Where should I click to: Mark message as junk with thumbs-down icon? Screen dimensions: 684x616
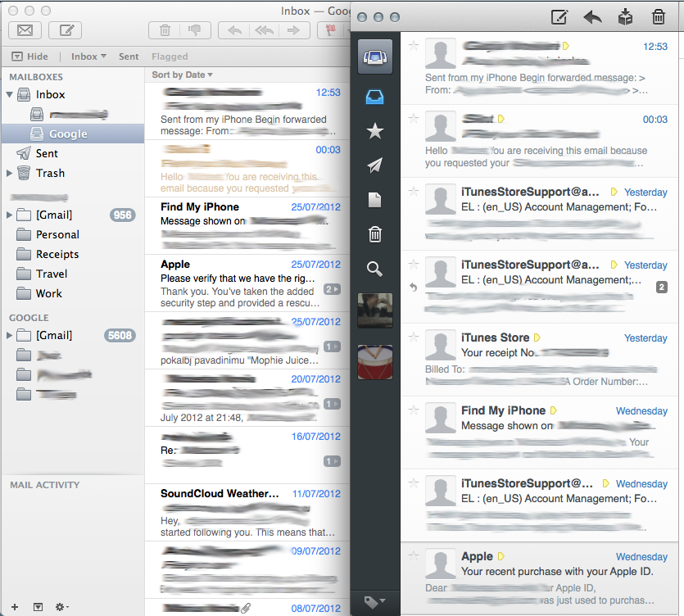pos(195,30)
